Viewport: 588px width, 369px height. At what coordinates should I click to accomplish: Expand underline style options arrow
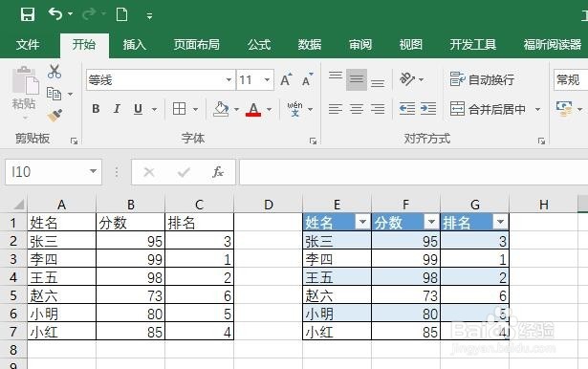[x=154, y=110]
